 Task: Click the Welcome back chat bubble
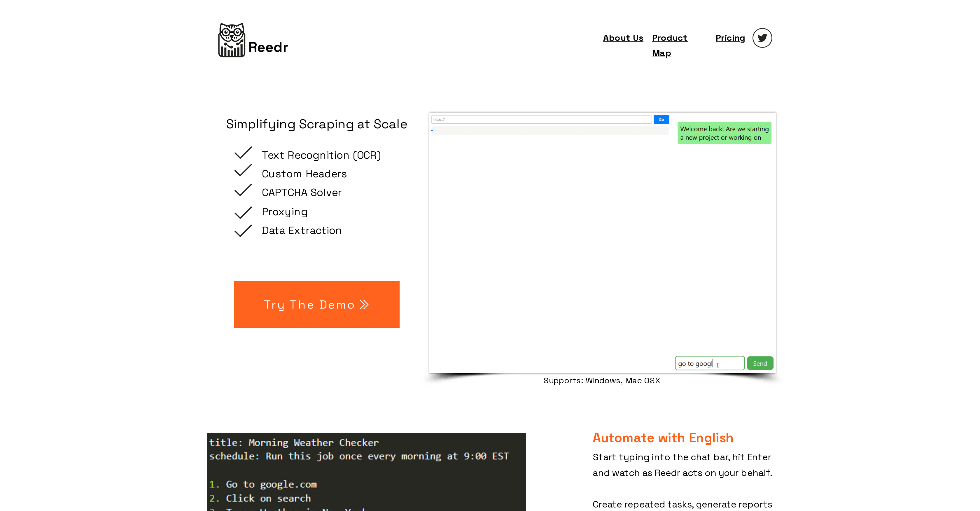pyautogui.click(x=724, y=133)
